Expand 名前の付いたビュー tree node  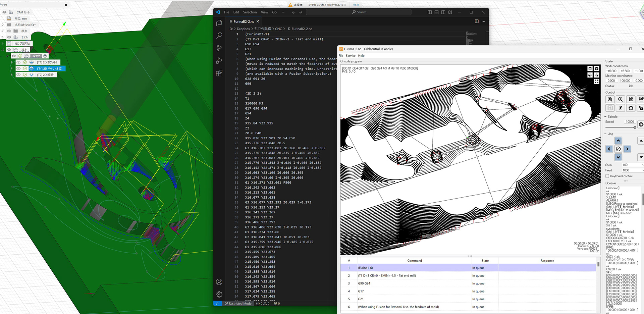[2, 24]
